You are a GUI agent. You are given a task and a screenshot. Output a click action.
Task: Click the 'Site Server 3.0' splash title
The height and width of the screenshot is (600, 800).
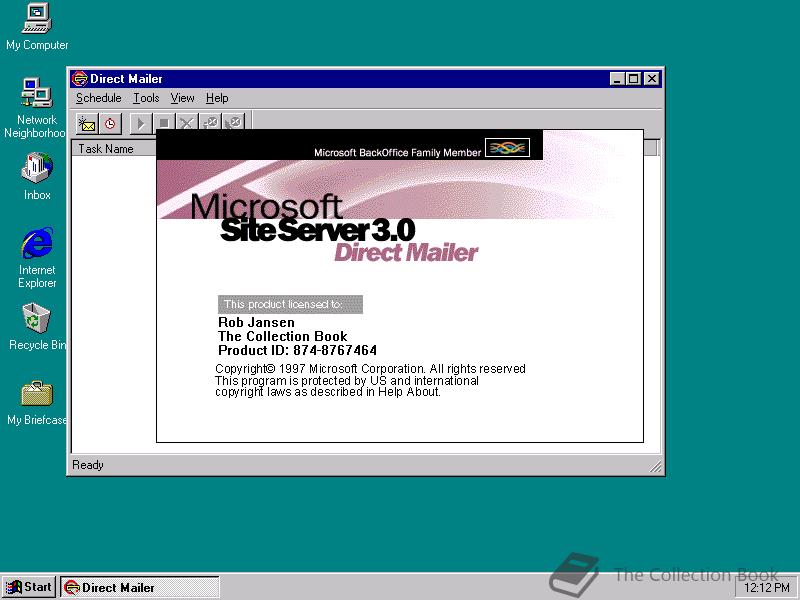click(x=318, y=230)
